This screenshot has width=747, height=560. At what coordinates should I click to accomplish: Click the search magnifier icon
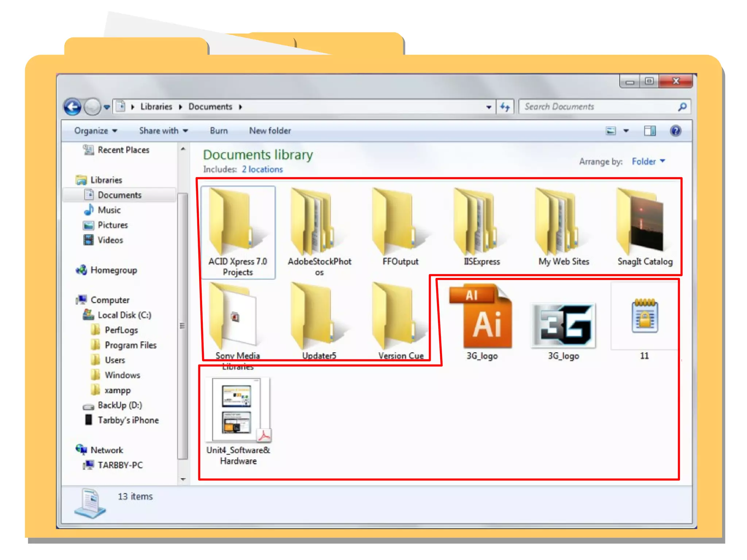[x=682, y=107]
